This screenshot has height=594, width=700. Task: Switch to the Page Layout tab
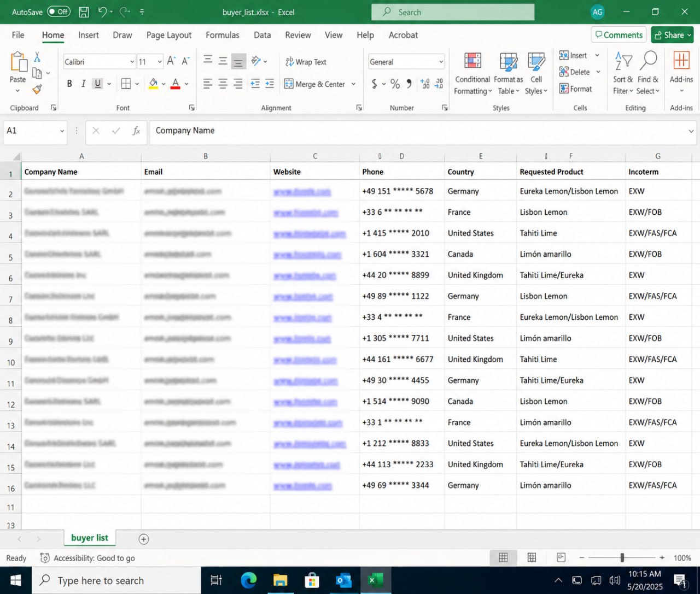pyautogui.click(x=168, y=35)
